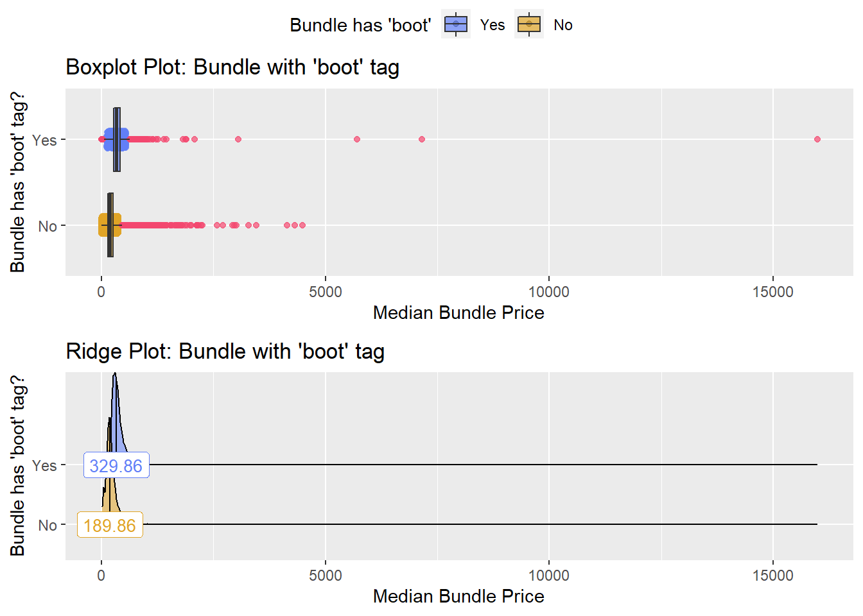Click the outlier point near 5700 in Yes row
The image size is (863, 616).
(x=357, y=139)
